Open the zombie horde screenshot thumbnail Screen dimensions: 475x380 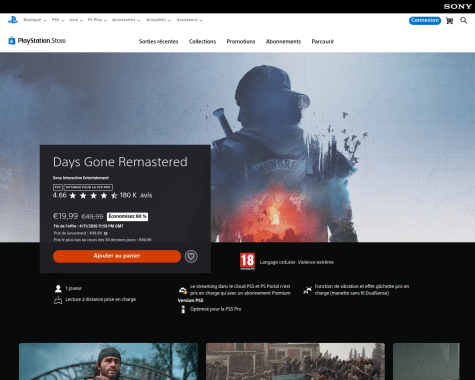coord(295,361)
